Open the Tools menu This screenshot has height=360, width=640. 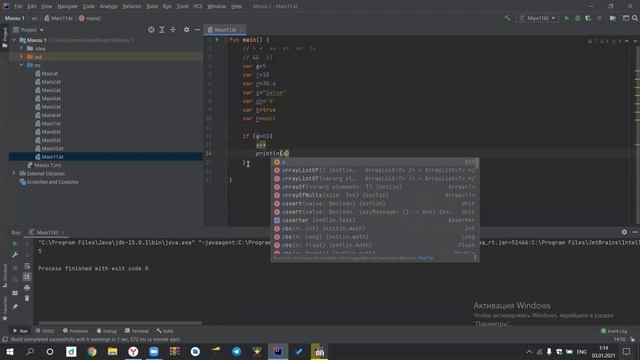click(182, 7)
